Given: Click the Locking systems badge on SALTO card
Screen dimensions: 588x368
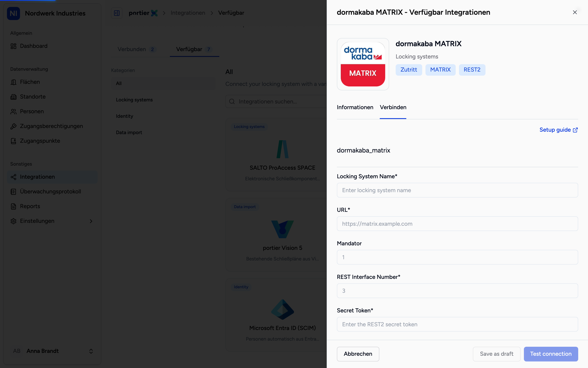Looking at the screenshot, I should (249, 127).
